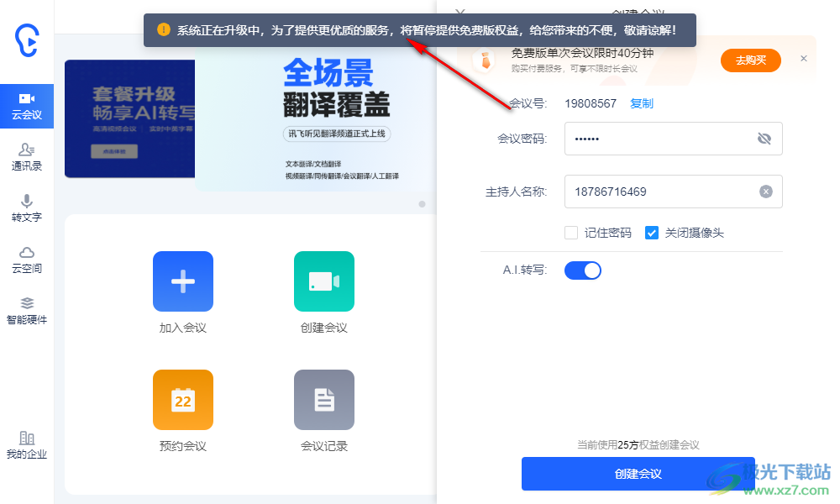Click the 套餐升级 banner image
840x504 pixels.
[x=129, y=118]
